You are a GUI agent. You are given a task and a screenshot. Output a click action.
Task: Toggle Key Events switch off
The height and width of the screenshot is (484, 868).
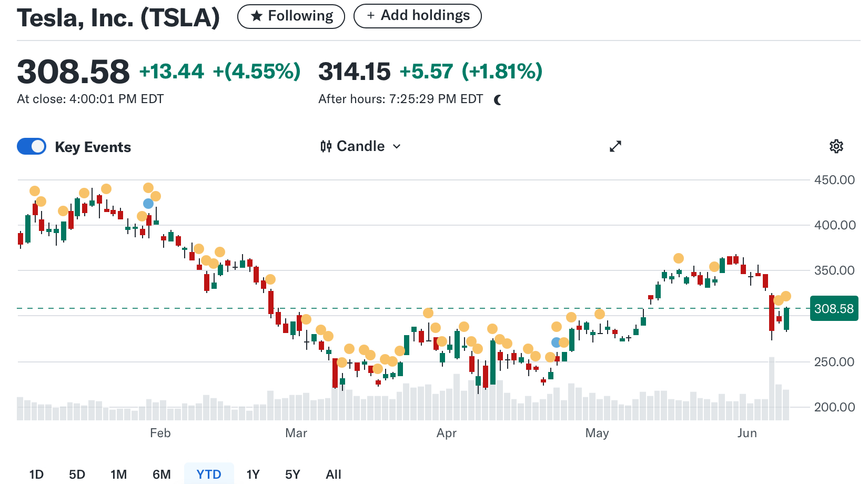32,146
